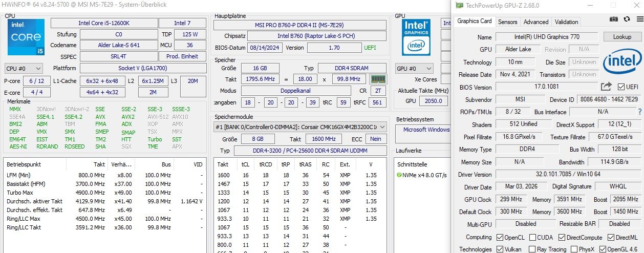The width and height of the screenshot is (644, 253).
Task: Click the Turbo Max row in Betriebspunkt table
Action: [104, 193]
